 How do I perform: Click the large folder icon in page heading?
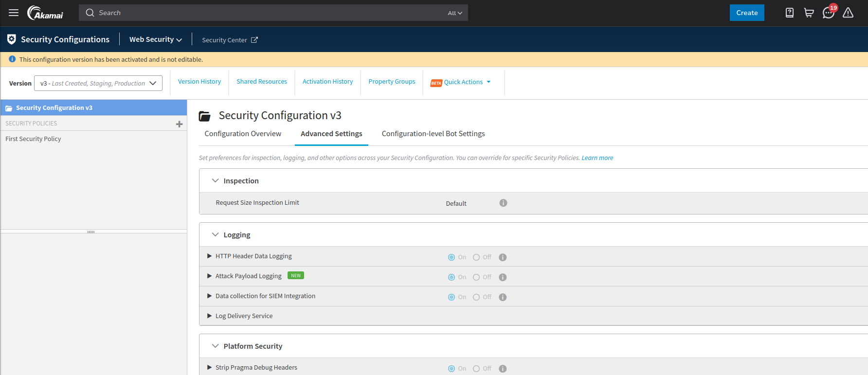[205, 116]
